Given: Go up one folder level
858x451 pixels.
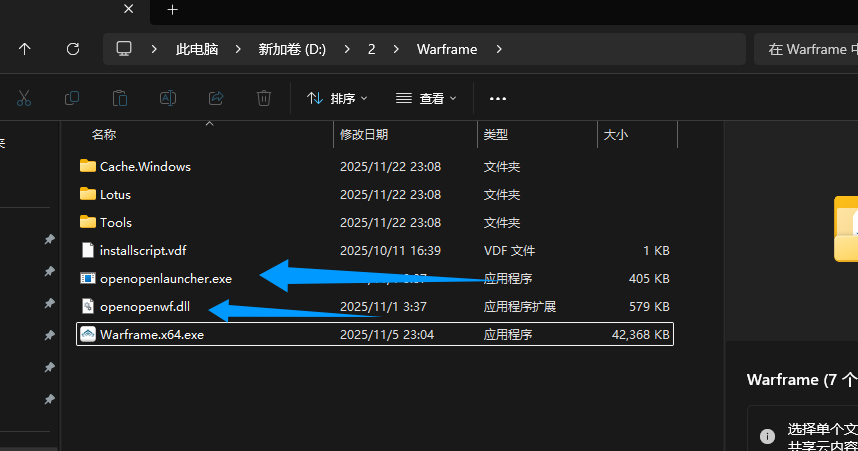Looking at the screenshot, I should click(25, 49).
